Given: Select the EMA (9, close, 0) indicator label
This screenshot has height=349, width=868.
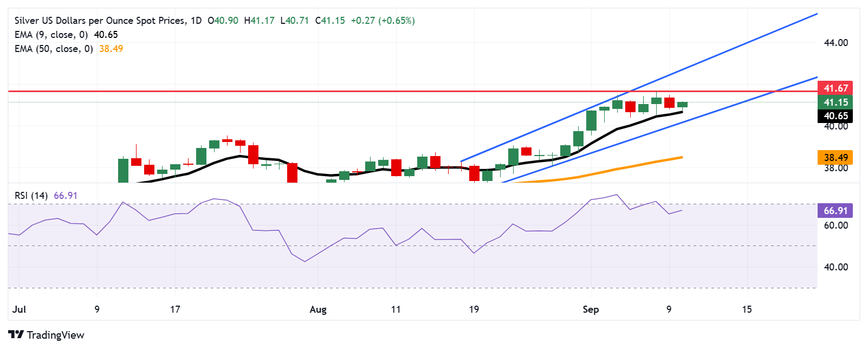Looking at the screenshot, I should tap(51, 35).
